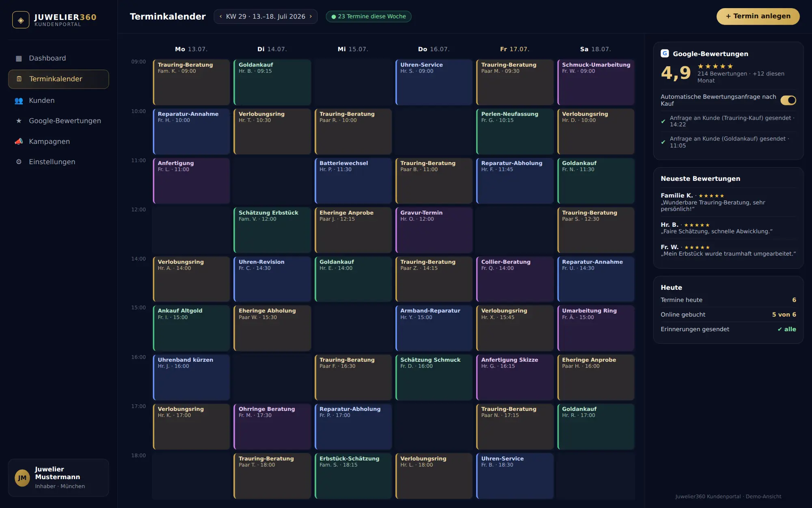Screen dimensions: 812x508
Task: Click the Kunden people icon
Action: (19, 101)
